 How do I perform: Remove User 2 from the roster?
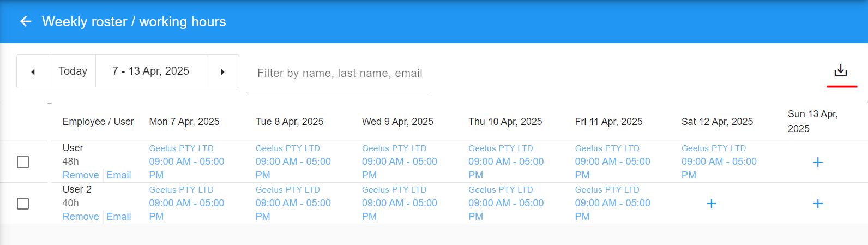[81, 217]
